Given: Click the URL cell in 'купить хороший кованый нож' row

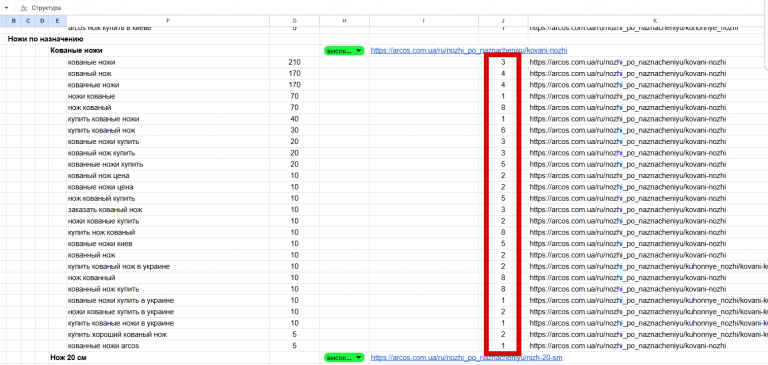Looking at the screenshot, I should (648, 335).
